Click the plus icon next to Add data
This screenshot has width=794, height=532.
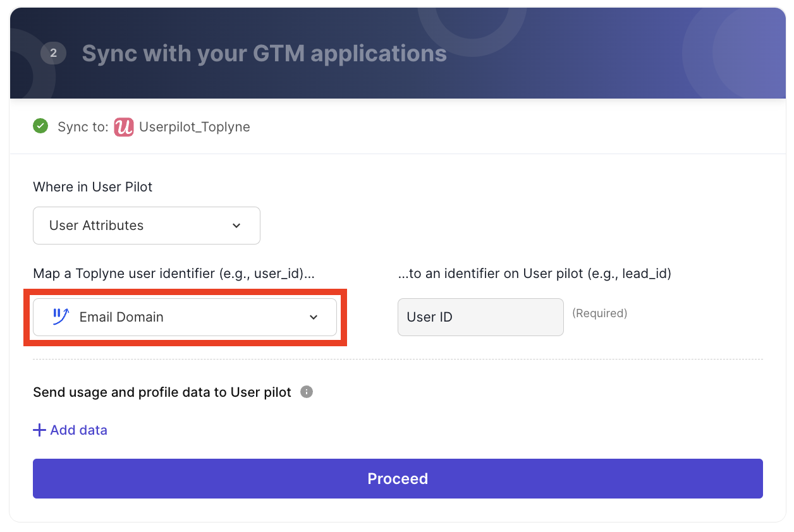(x=39, y=430)
